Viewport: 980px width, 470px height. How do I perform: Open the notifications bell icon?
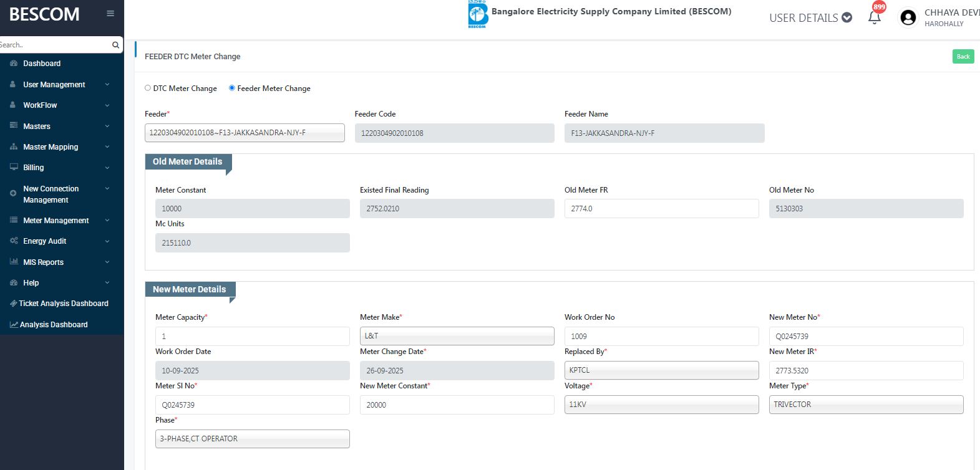pyautogui.click(x=875, y=17)
